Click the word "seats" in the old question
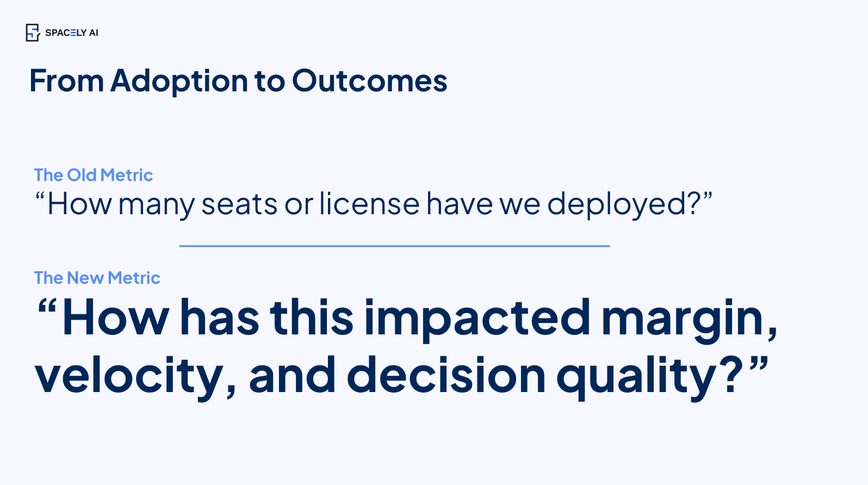Screen dimensions: 868x485 click(x=239, y=204)
